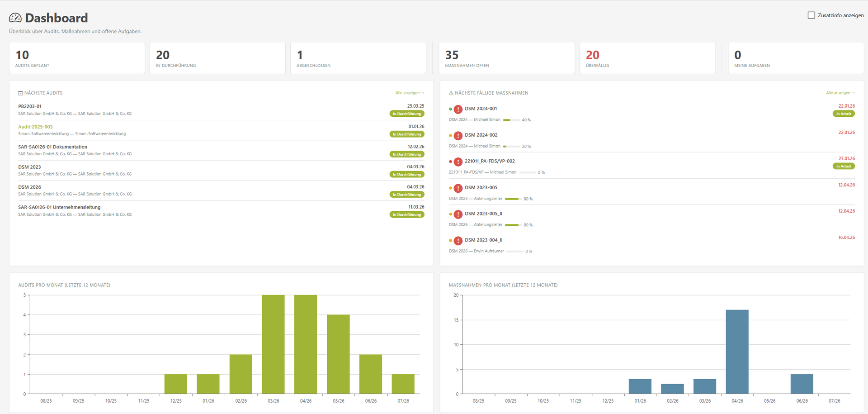Click the In Durchführung badge of DSM 2026
This screenshot has width=868, height=414.
[407, 195]
